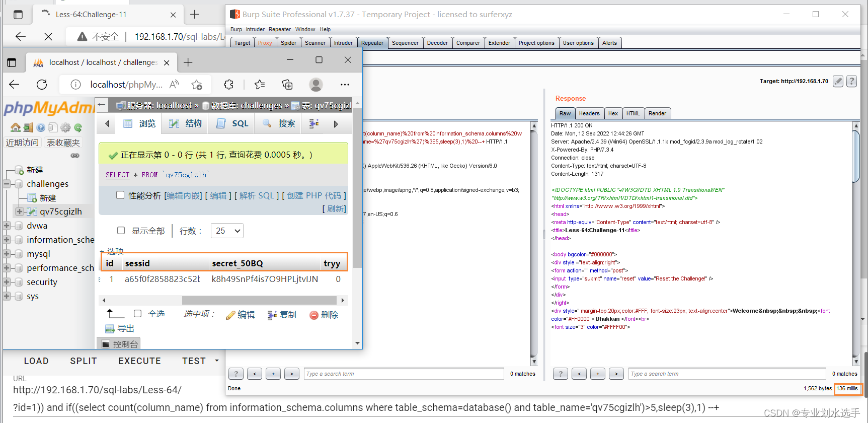The width and height of the screenshot is (868, 423).
Task: Click 刷新 refresh query link
Action: [336, 208]
